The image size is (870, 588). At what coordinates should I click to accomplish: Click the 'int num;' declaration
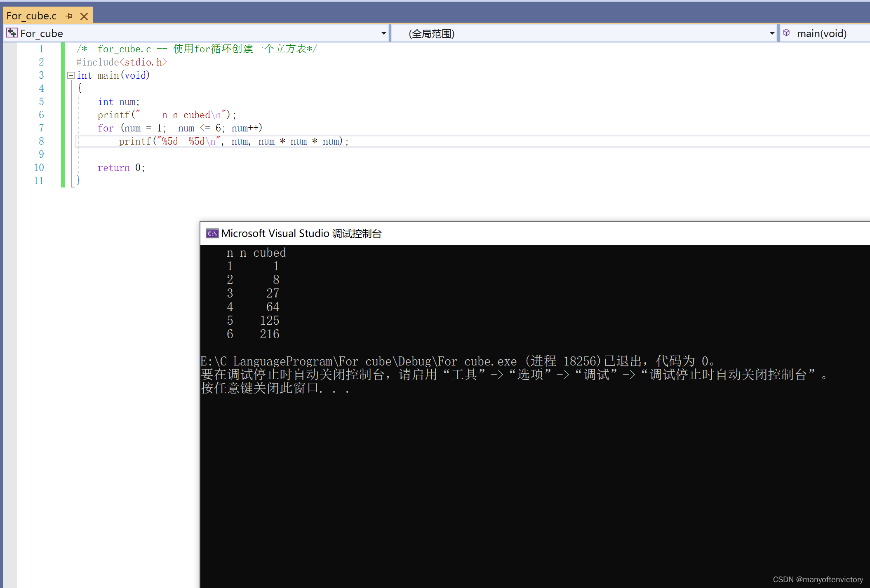pos(119,102)
